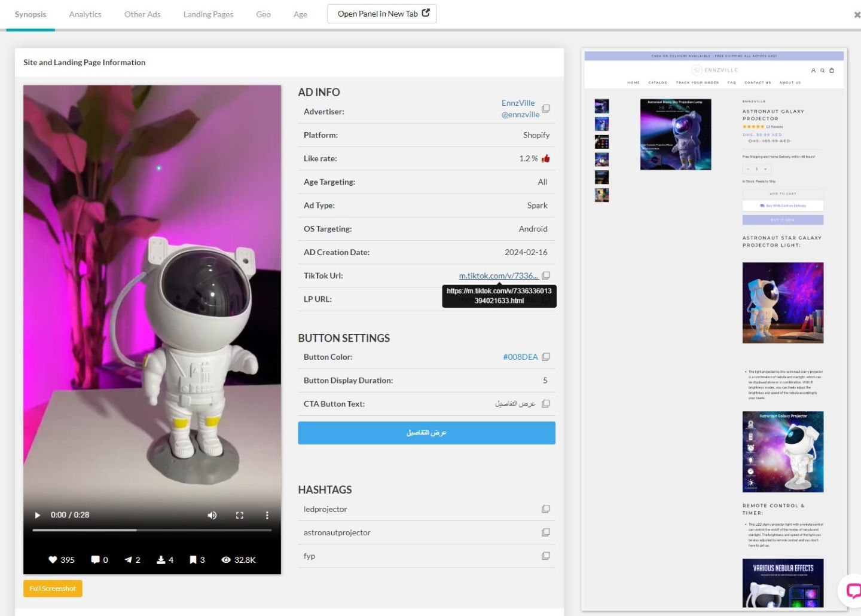Play the astronaut ad video
The image size is (861, 616).
pyautogui.click(x=38, y=515)
